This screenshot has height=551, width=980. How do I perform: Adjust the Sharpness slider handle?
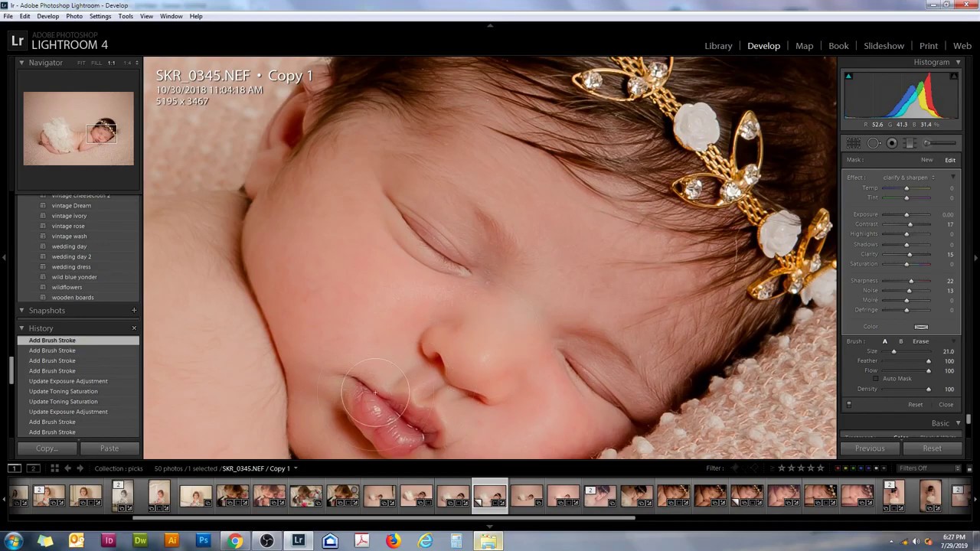(x=911, y=281)
